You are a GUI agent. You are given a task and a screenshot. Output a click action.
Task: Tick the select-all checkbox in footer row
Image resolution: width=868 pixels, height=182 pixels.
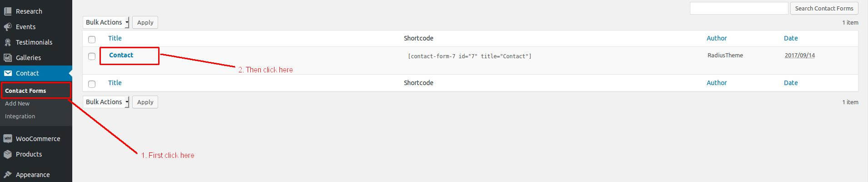pos(92,84)
